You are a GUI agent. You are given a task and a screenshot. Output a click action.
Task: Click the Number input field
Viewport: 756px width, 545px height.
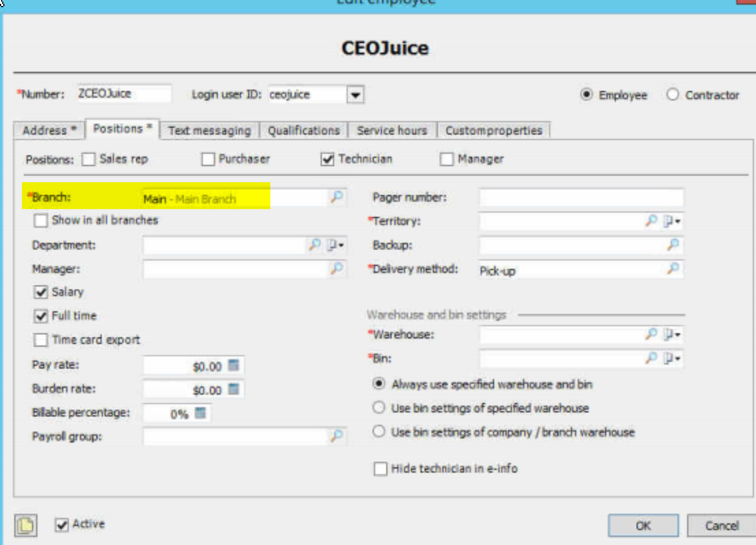(x=124, y=94)
